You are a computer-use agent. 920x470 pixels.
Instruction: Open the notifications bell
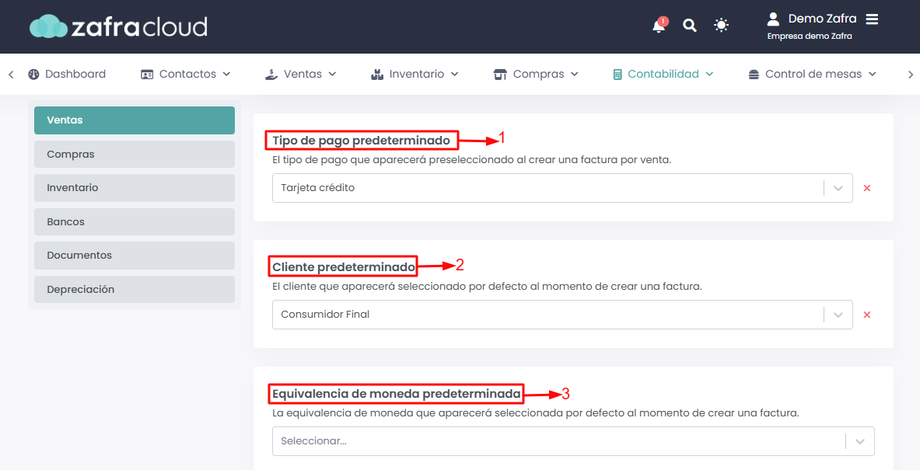(659, 26)
